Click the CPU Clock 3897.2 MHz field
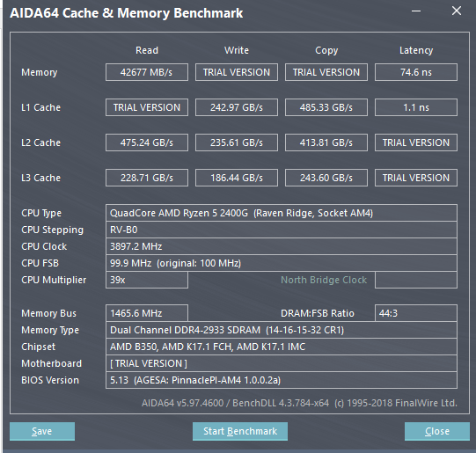476x453 pixels. [x=282, y=246]
